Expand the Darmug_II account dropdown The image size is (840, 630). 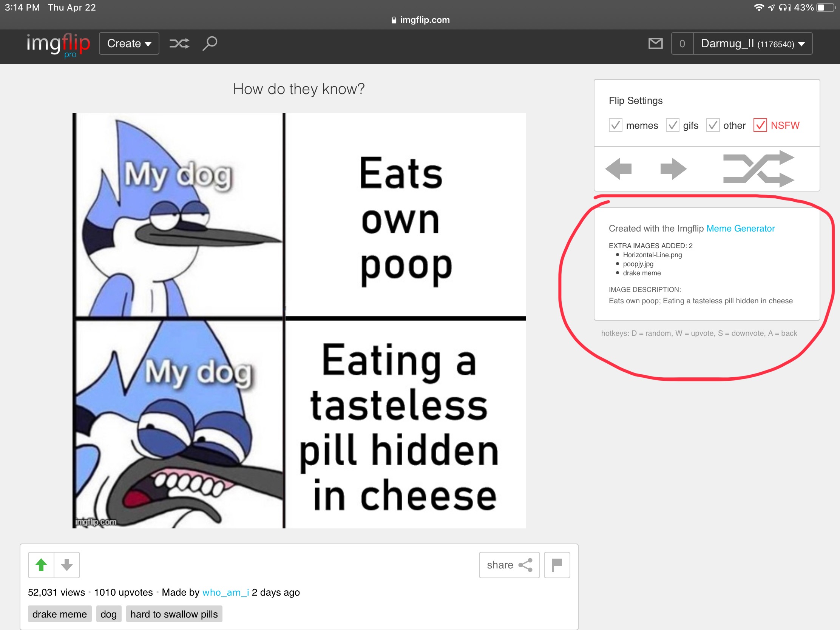[x=753, y=44]
